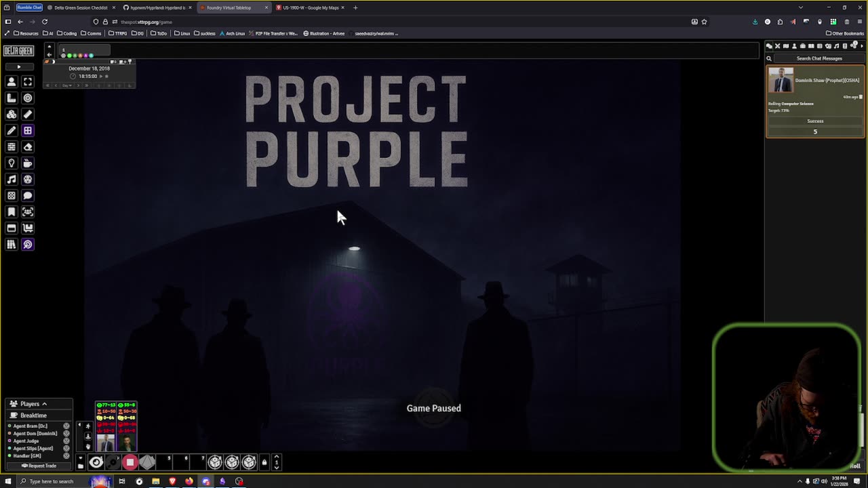The width and height of the screenshot is (868, 488).
Task: Click the window-panel control icon
Action: [12, 228]
